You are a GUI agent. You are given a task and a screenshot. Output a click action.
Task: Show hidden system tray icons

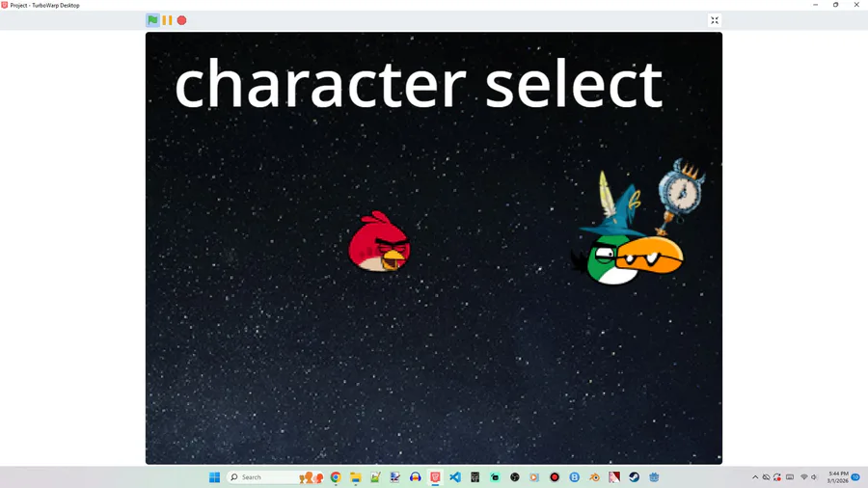(x=755, y=477)
